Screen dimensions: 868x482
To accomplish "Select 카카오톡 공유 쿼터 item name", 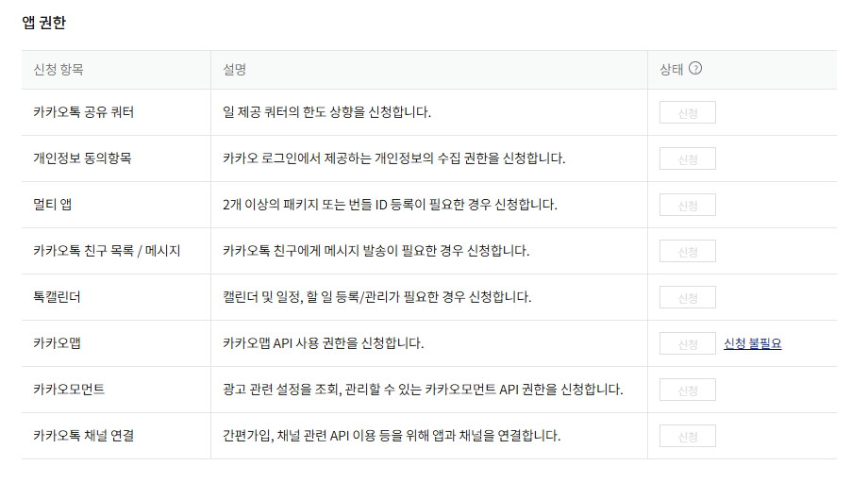I will pyautogui.click(x=84, y=112).
